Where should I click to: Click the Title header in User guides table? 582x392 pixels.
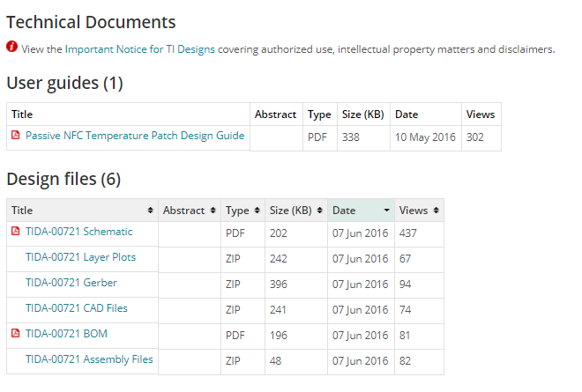[x=22, y=115]
